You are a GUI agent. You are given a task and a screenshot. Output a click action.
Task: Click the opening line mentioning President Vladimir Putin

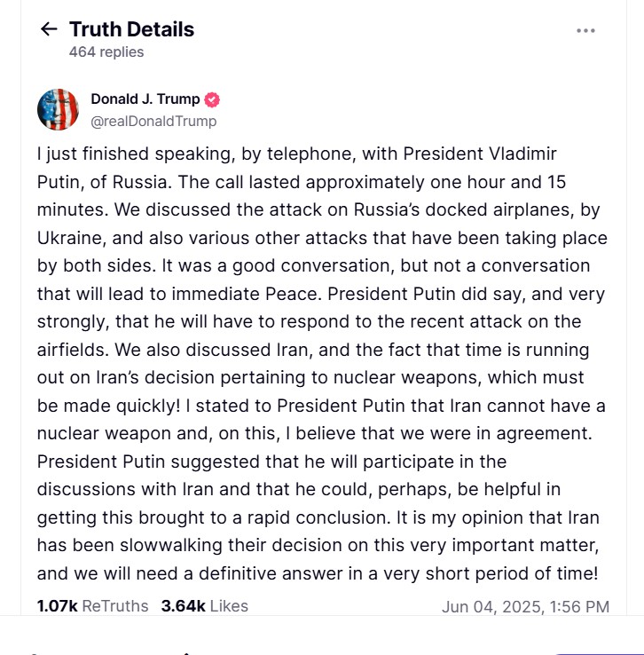[x=297, y=154]
